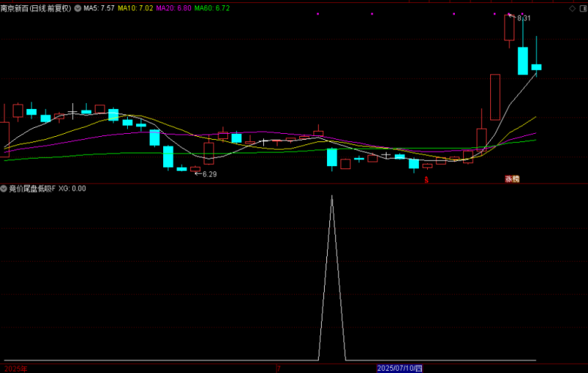This screenshot has width=588, height=373.
Task: Click the diamond icon at top right
Action: (572, 8)
